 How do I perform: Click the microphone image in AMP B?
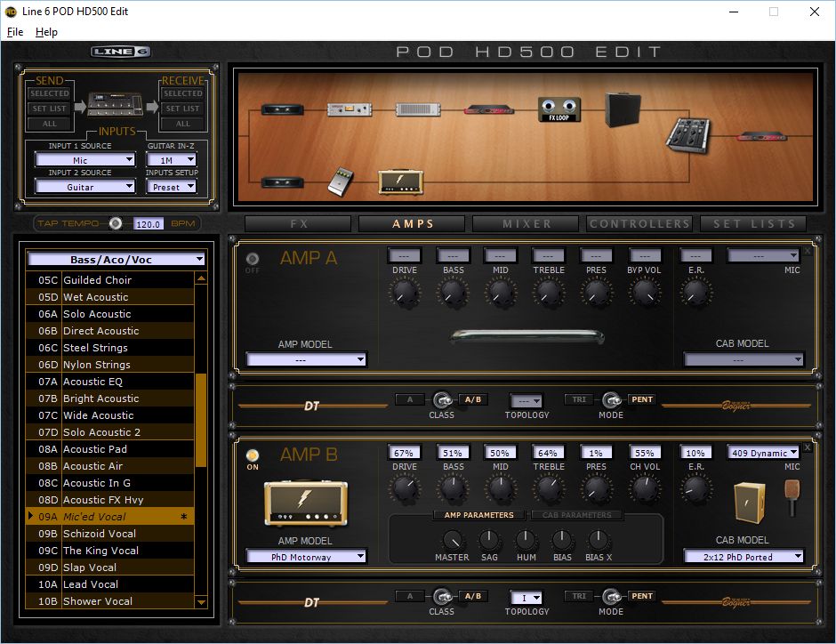[x=792, y=497]
